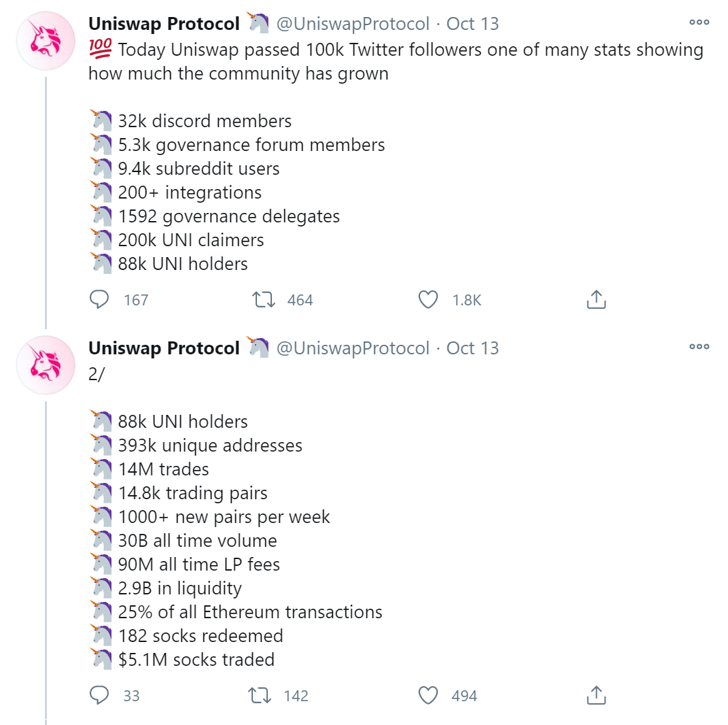
Task: Retweet the second tweet showing 142 retweets
Action: click(x=260, y=695)
